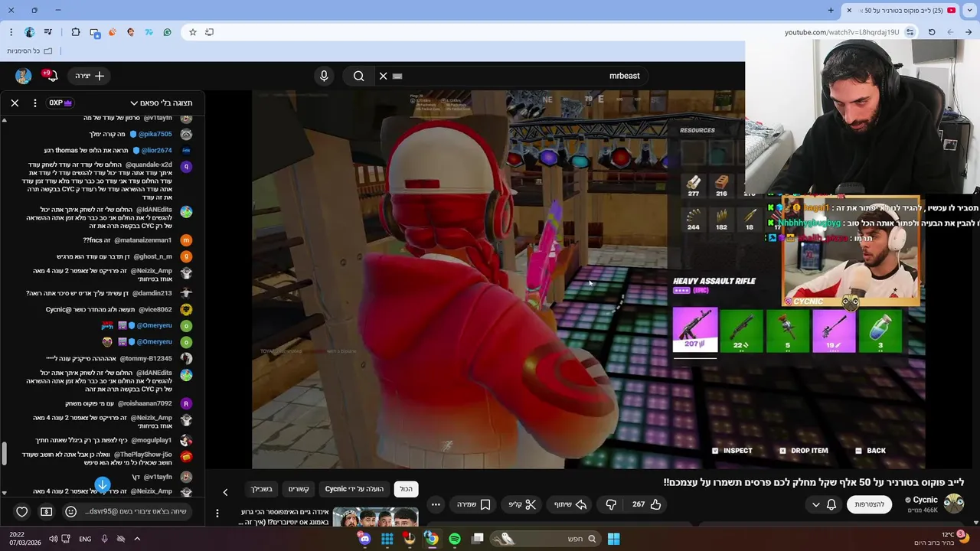Close the live chat panel
980x551 pixels.
click(15, 103)
